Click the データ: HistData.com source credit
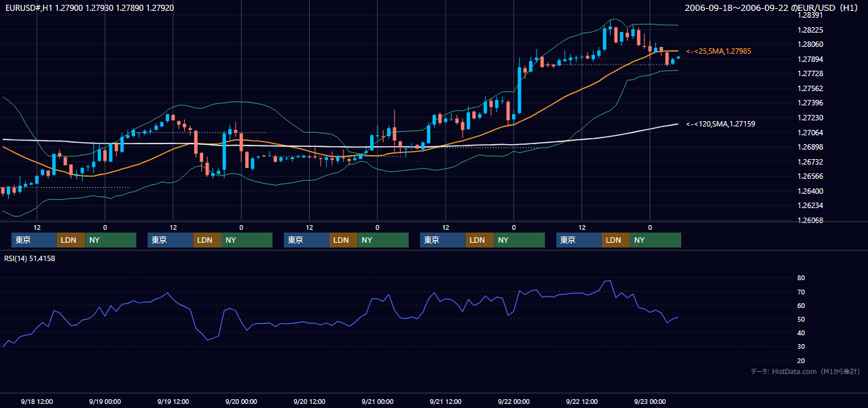 click(806, 371)
